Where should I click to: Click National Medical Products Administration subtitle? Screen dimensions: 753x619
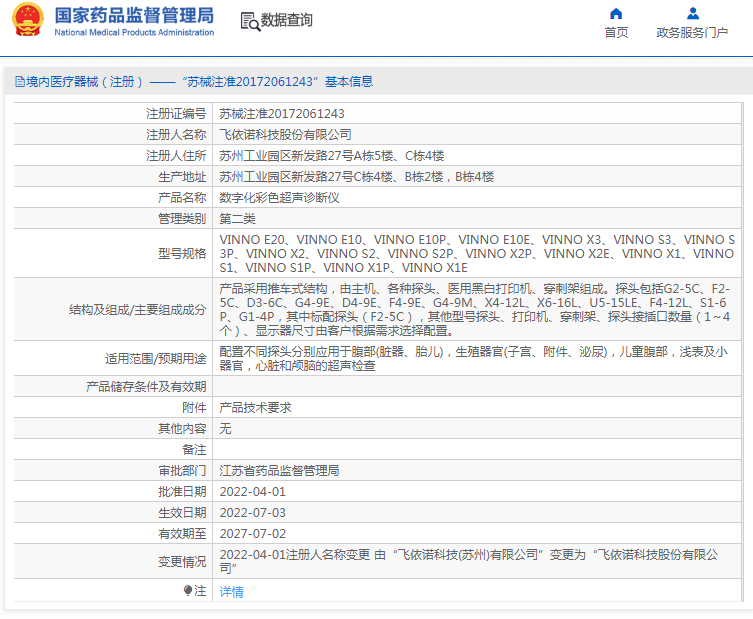coord(134,32)
